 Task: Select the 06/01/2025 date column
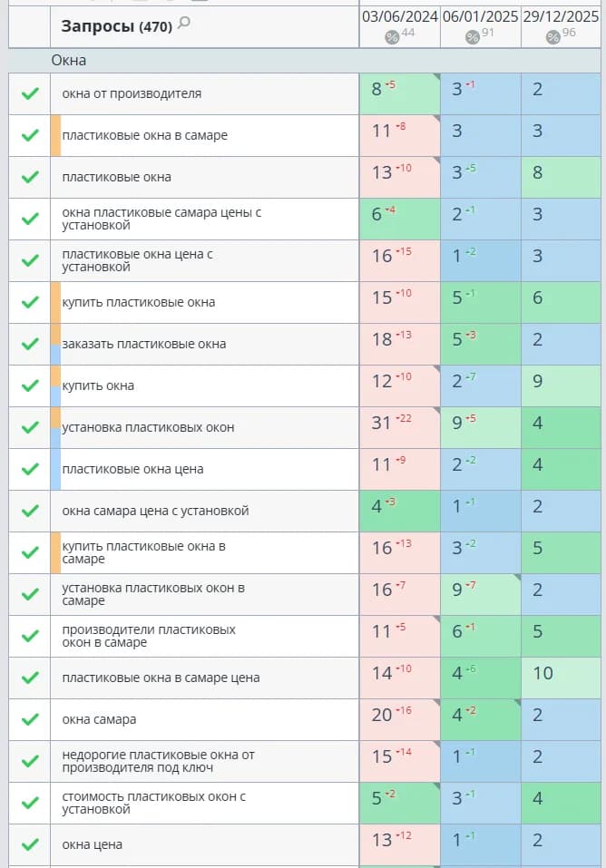[x=480, y=16]
